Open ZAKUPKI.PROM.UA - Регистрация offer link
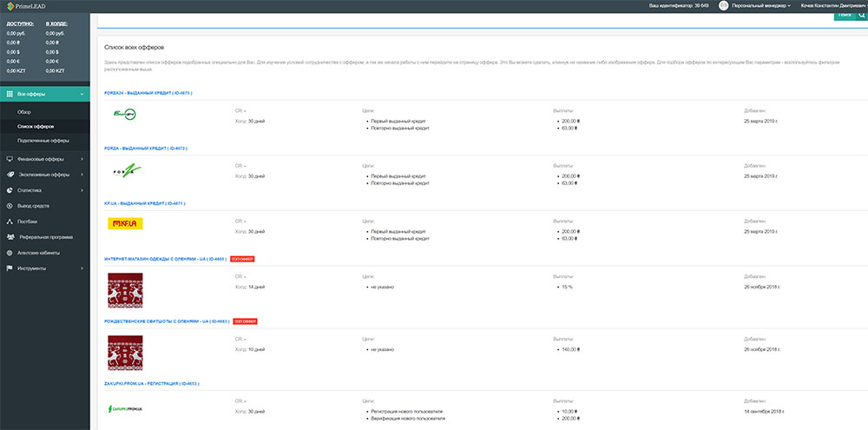 pos(151,383)
